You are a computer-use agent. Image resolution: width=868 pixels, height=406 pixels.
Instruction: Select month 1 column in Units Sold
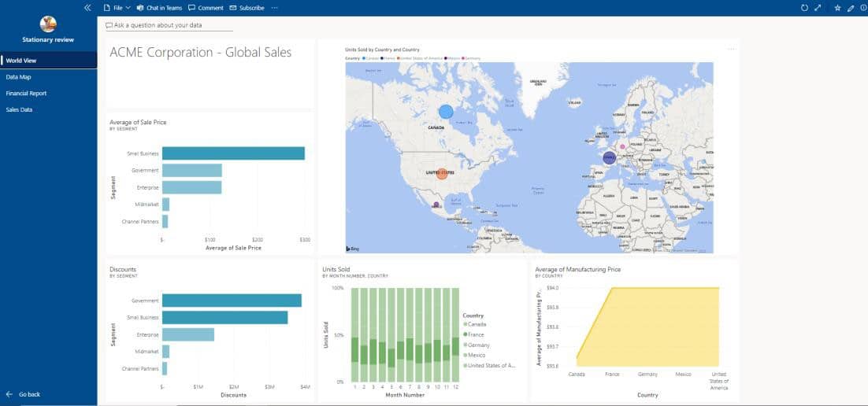click(354, 334)
